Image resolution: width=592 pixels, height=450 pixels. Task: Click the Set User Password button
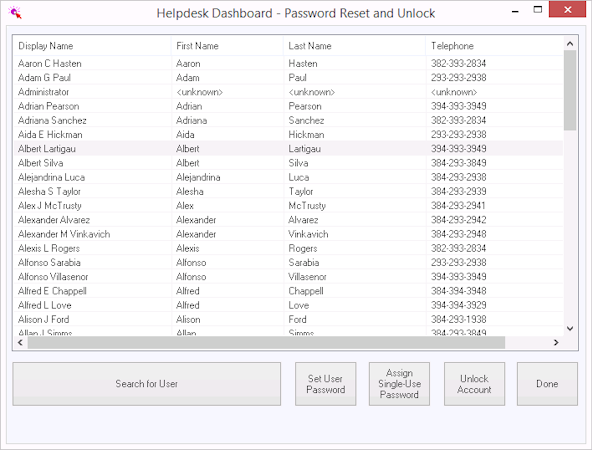pyautogui.click(x=325, y=384)
